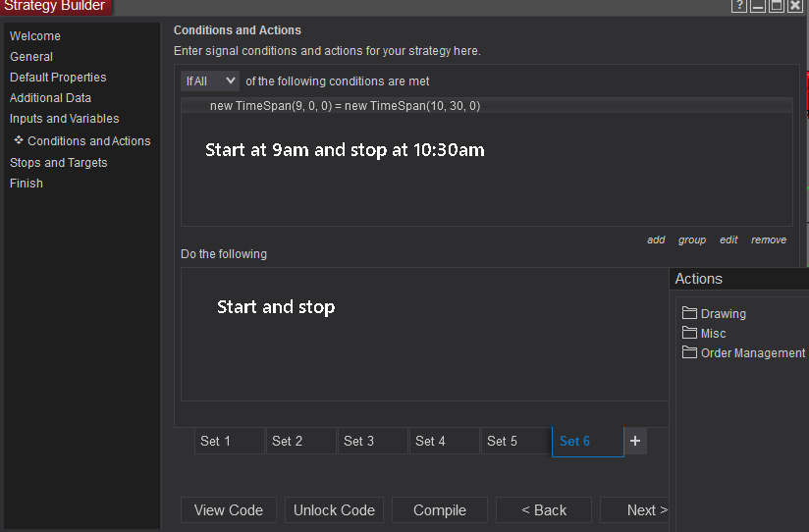Open Inputs and Variables page
809x532 pixels.
point(64,119)
